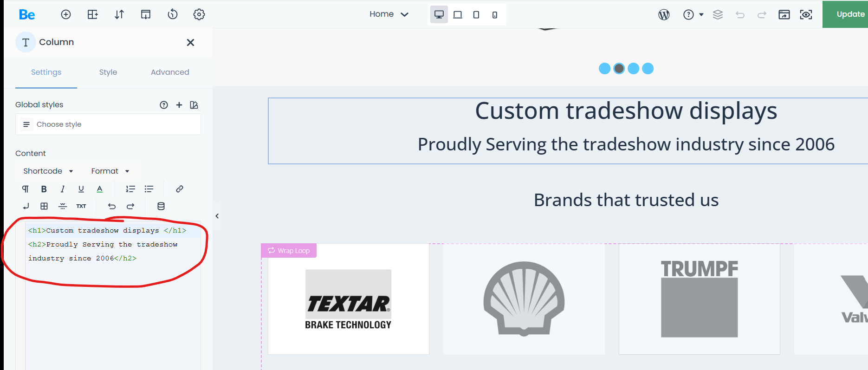Undo last builder action in top bar
The height and width of the screenshot is (370, 868).
740,15
